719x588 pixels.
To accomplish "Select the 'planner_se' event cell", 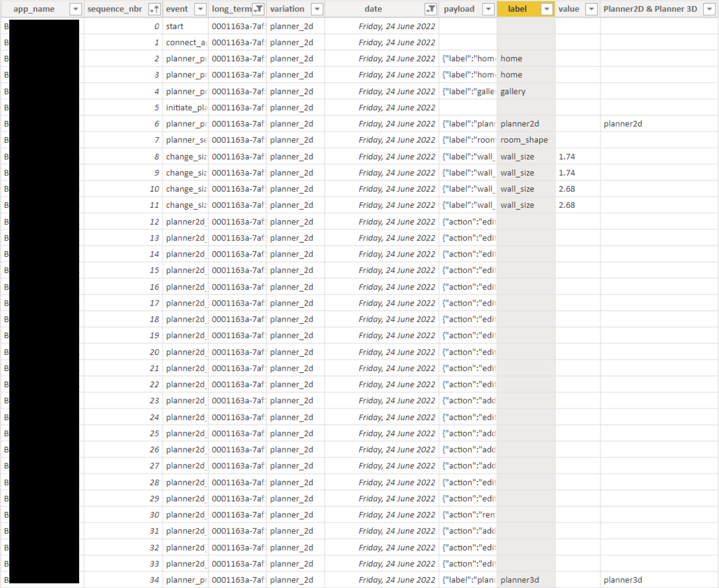I will [x=186, y=140].
